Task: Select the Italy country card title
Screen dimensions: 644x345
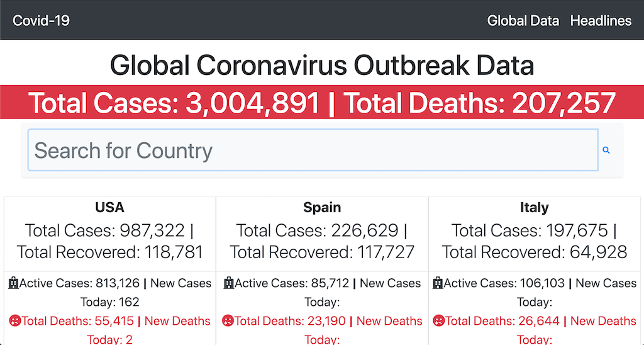Action: (535, 207)
